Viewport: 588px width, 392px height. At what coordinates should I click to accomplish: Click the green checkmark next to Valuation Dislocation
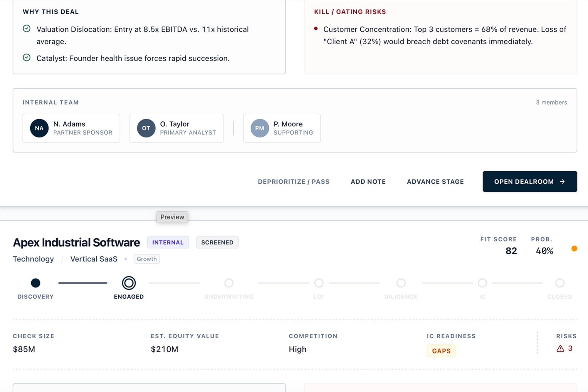click(27, 29)
